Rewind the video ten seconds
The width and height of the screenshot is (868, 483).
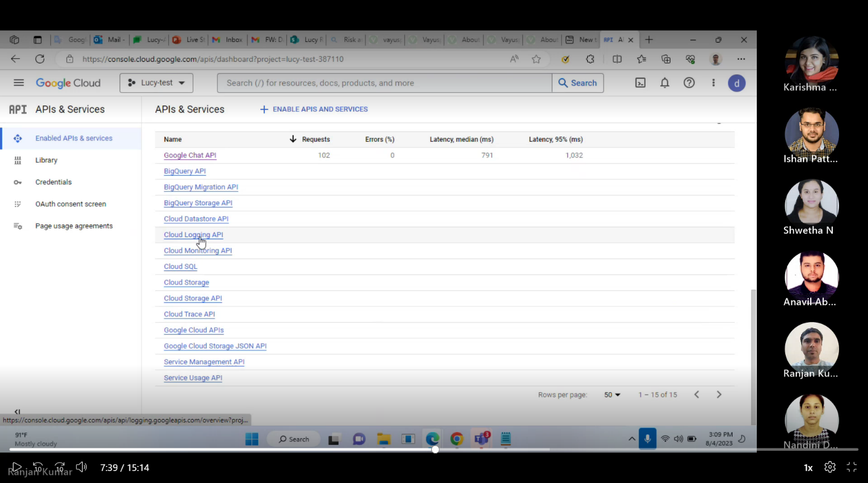click(38, 467)
